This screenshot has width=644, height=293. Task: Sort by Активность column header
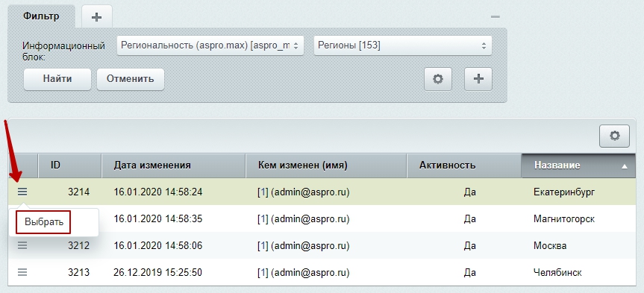click(464, 166)
